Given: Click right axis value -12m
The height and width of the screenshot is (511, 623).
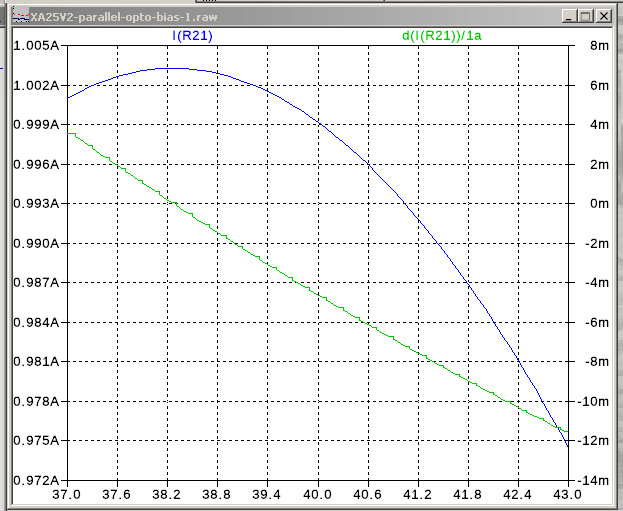Looking at the screenshot, I should pos(593,441).
